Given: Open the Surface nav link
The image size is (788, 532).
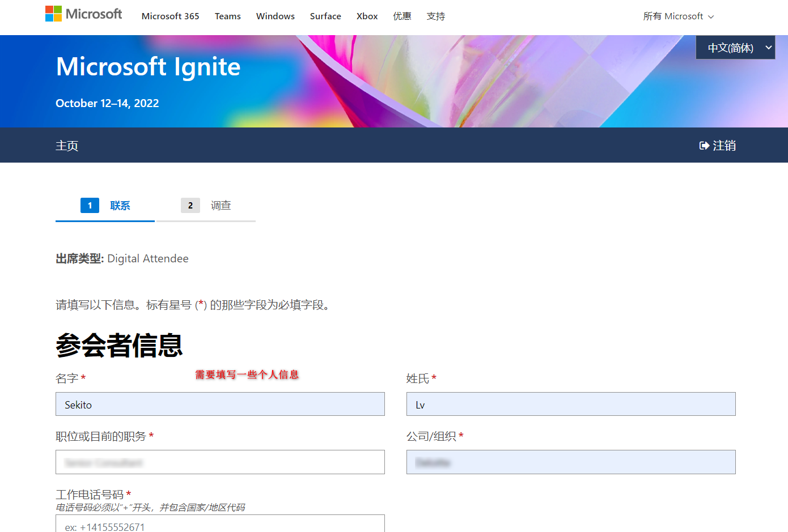Looking at the screenshot, I should click(x=325, y=16).
